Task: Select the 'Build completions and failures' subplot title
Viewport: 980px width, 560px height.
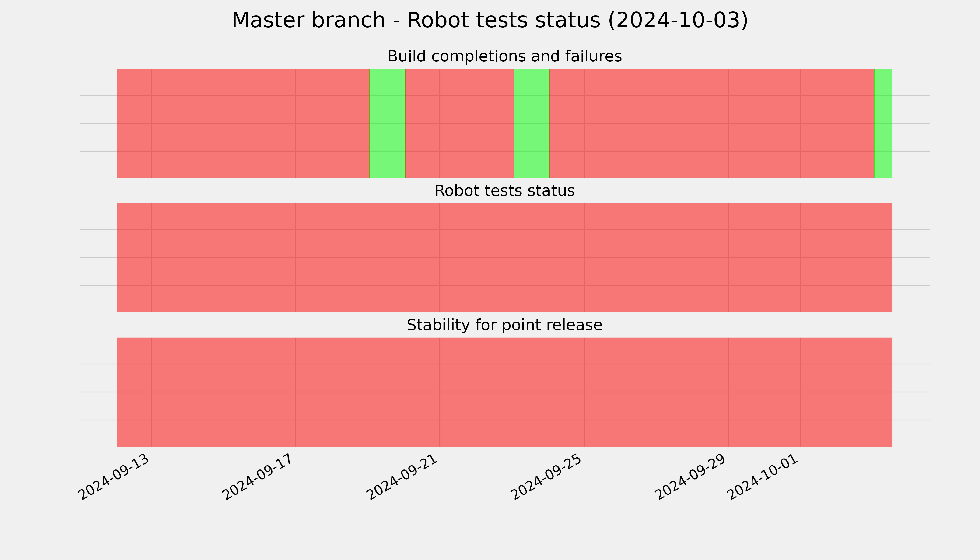Action: coord(505,56)
